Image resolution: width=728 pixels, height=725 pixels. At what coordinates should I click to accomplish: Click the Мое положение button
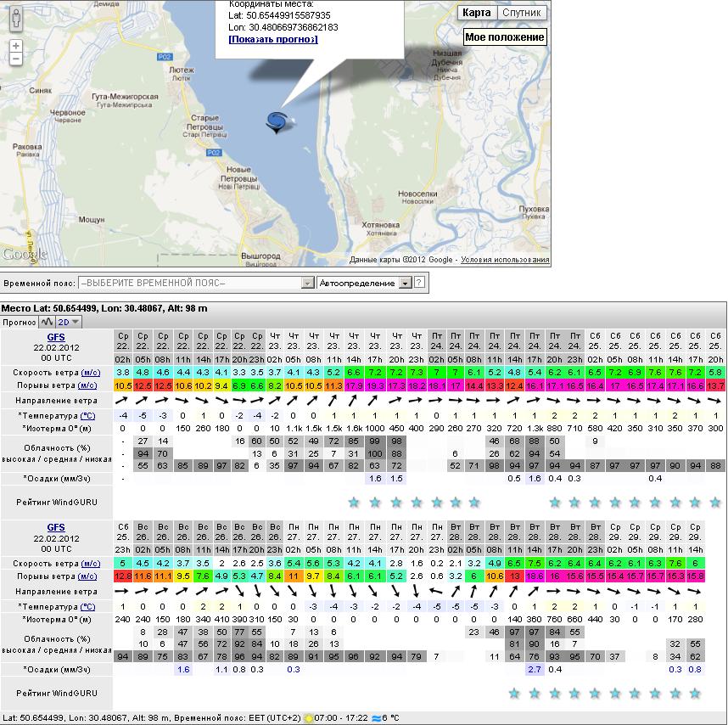click(x=504, y=37)
